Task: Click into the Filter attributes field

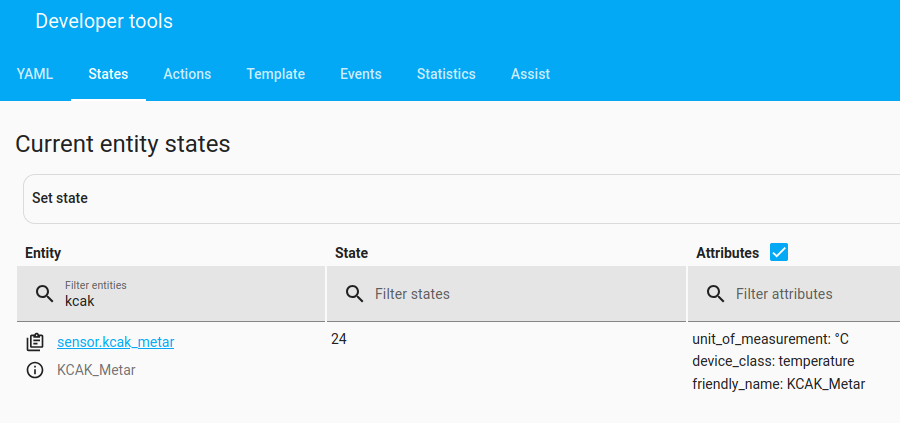Action: click(794, 294)
